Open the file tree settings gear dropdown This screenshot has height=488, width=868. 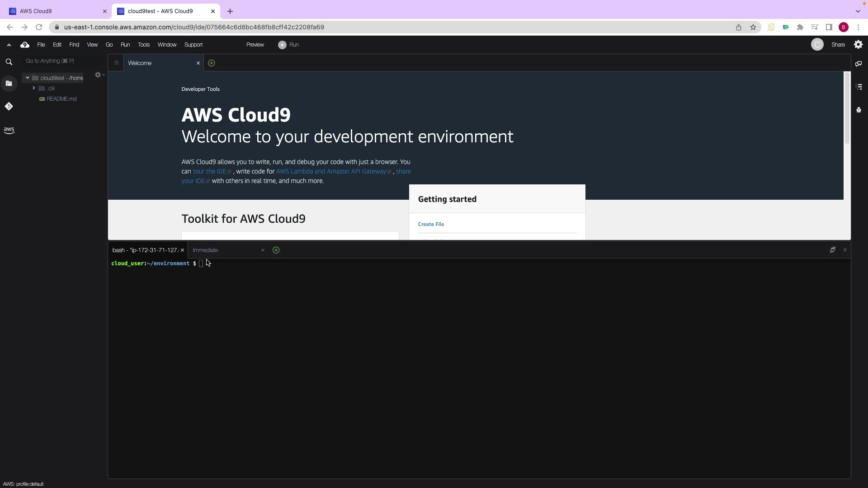(99, 75)
